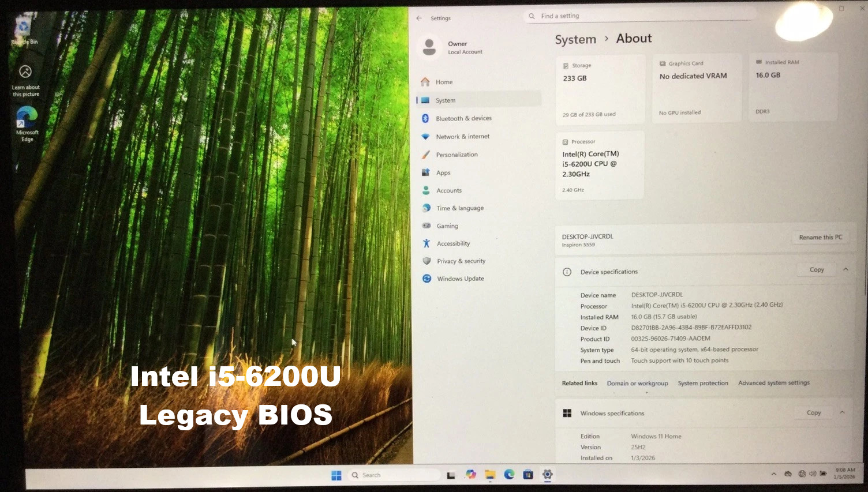868x492 pixels.
Task: Open network tray icon flyout
Action: tap(802, 474)
